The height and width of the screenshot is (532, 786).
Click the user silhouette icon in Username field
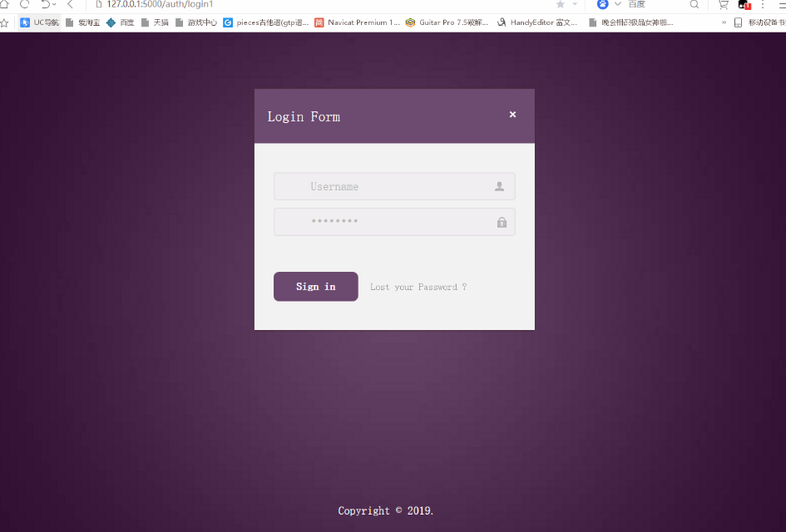pyautogui.click(x=499, y=186)
